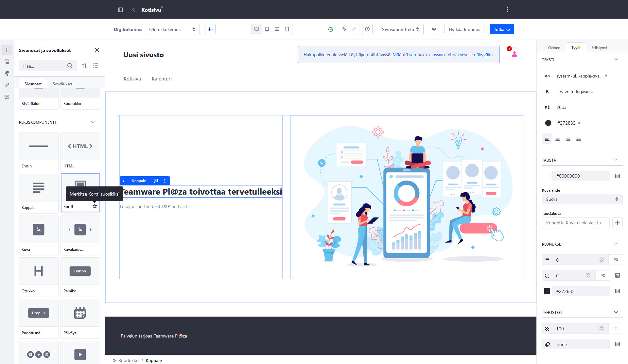The width and height of the screenshot is (628, 364).
Task: Click the reorder sets arrows icon
Action: [84, 66]
